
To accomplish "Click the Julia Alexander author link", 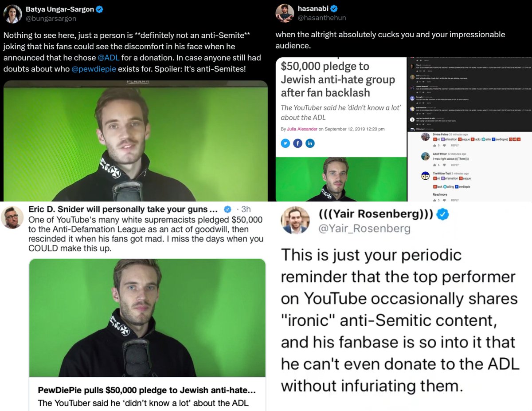I will pos(303,129).
